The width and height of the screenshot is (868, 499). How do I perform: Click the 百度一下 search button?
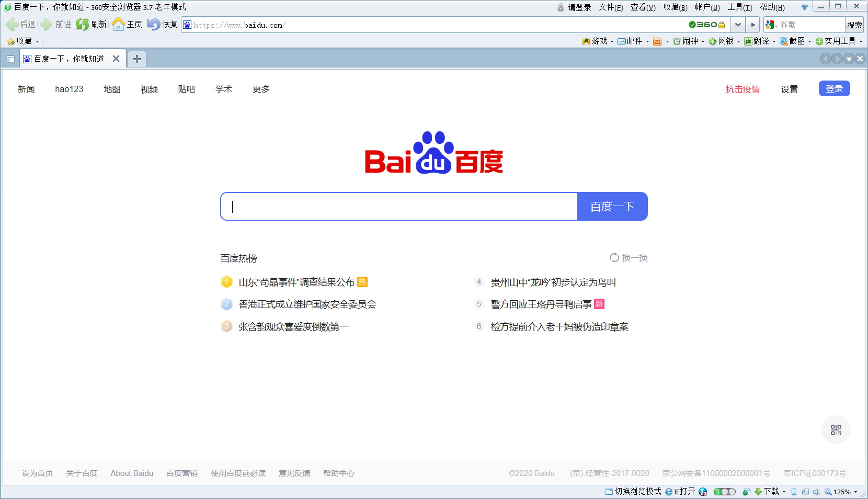click(x=612, y=207)
